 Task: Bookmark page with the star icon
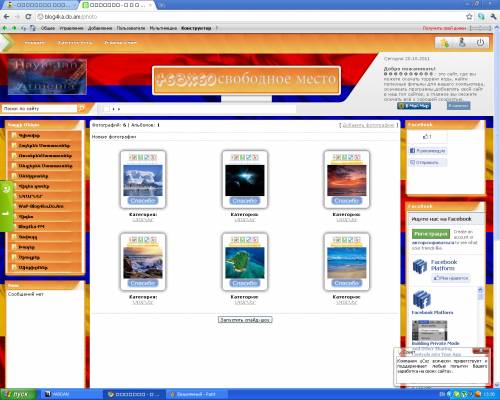tap(469, 16)
